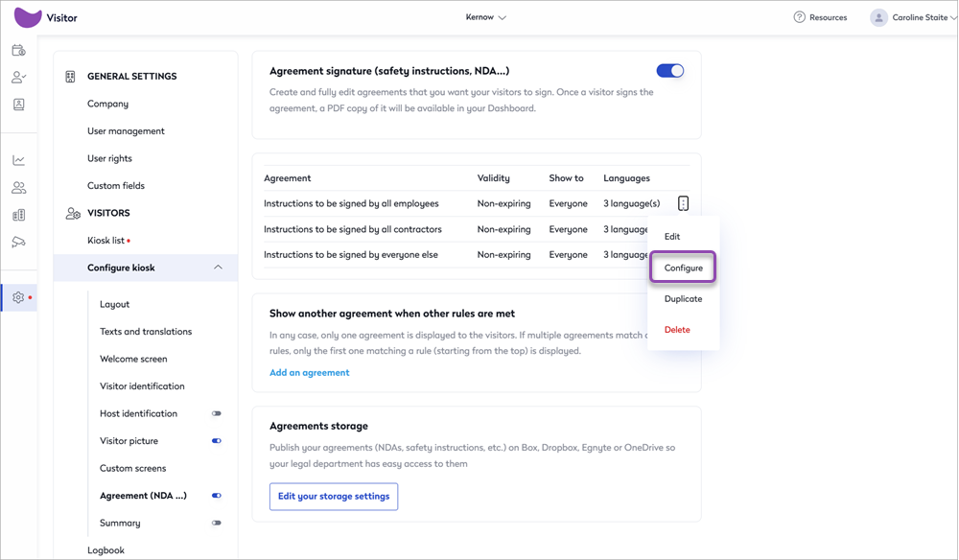The height and width of the screenshot is (560, 959).
Task: Turn off the Visitor picture toggle
Action: 216,441
